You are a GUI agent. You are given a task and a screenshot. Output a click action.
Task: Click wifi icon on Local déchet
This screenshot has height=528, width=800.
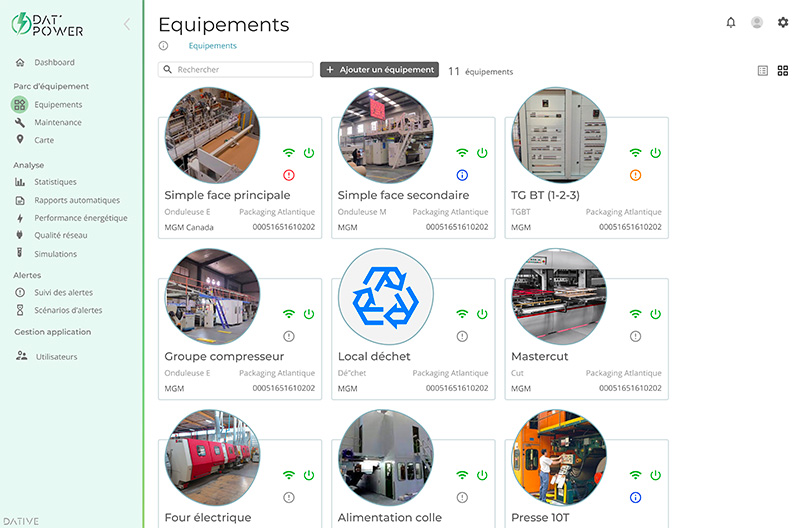coord(462,314)
